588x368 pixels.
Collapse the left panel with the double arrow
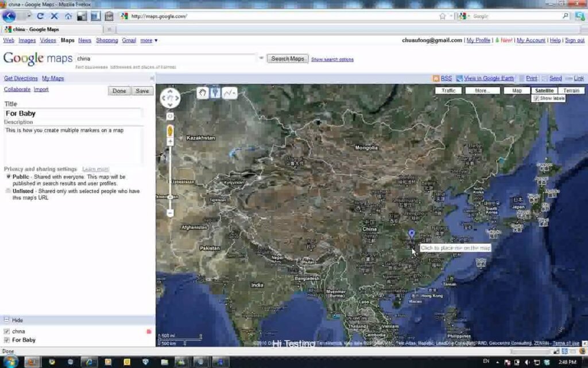click(x=152, y=78)
